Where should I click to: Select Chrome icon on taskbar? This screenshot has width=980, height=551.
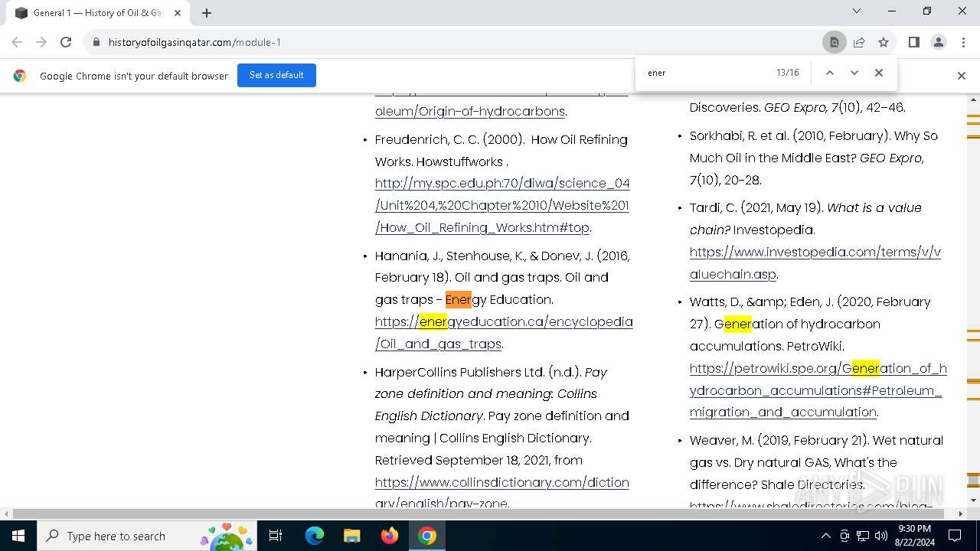tap(427, 536)
